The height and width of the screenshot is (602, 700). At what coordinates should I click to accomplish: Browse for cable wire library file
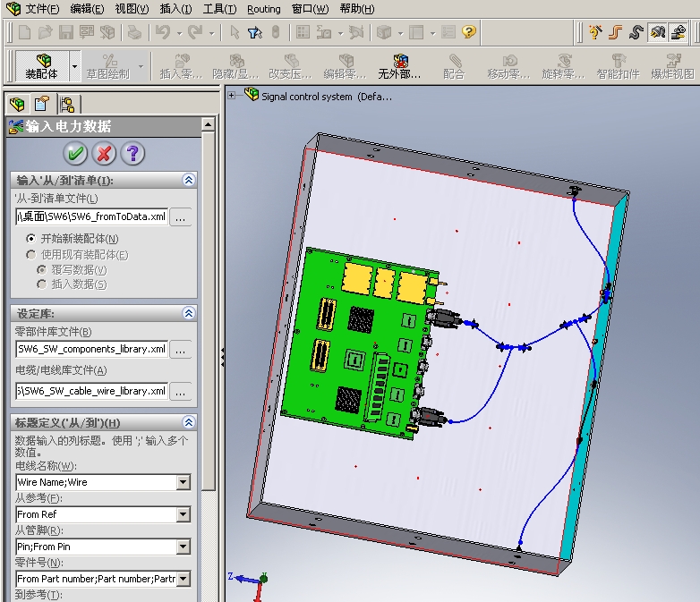[x=180, y=392]
